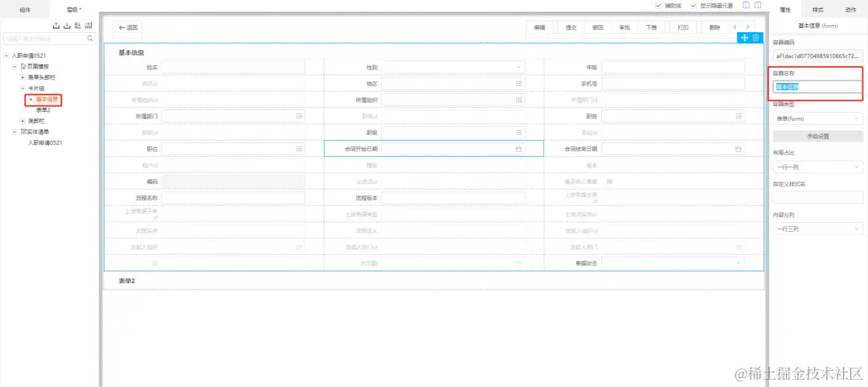Click calendar icon in 合同开始日期 field
Viewport: 868px width, 387px height.
[518, 149]
